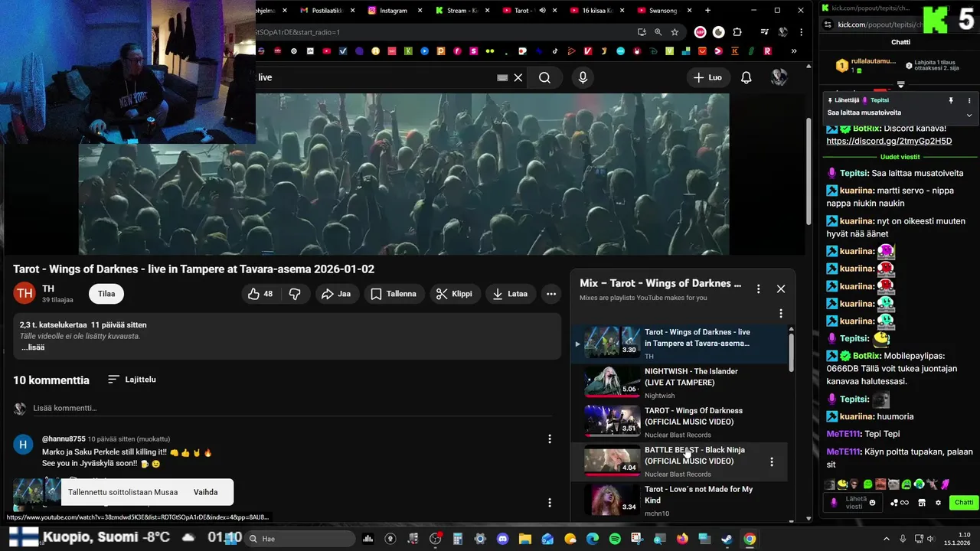Save video with the Tallenna button

click(394, 294)
